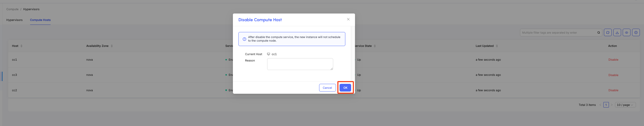Toggle column visibility eye icon
644x126 pixels.
[x=627, y=33]
